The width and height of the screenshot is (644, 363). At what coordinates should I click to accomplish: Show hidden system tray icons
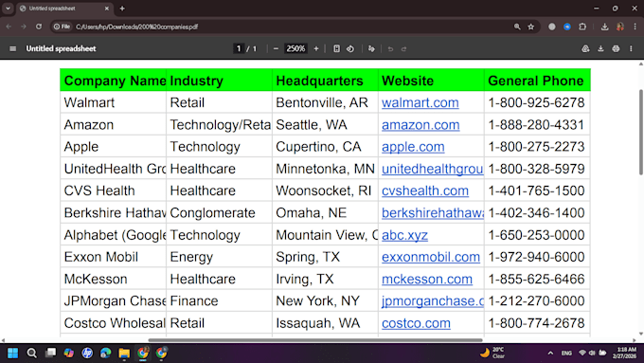550,353
